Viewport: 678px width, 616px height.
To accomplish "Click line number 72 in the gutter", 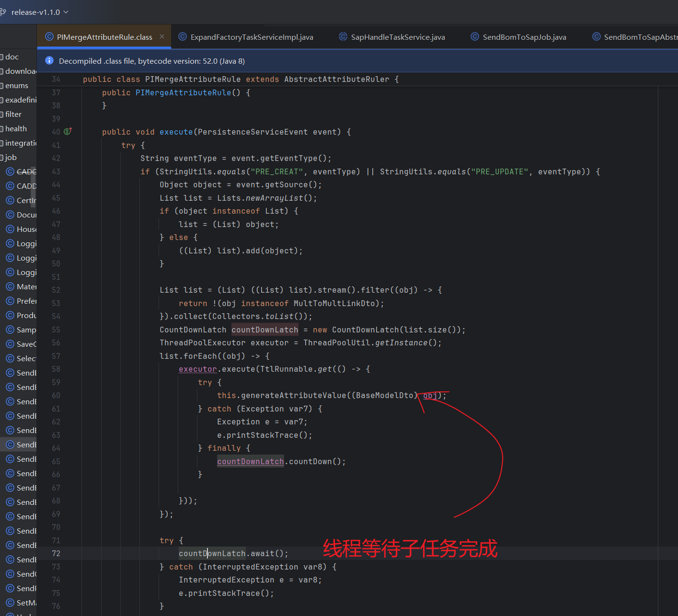I will coord(56,553).
